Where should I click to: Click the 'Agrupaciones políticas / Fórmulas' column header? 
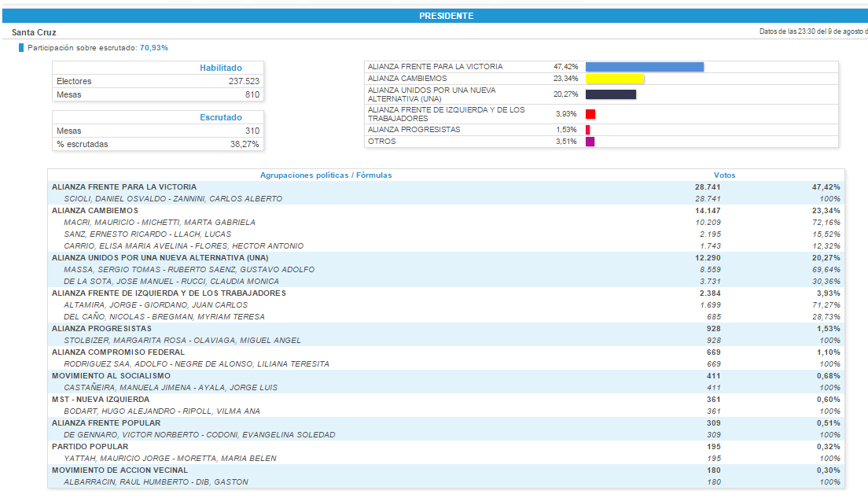point(326,175)
